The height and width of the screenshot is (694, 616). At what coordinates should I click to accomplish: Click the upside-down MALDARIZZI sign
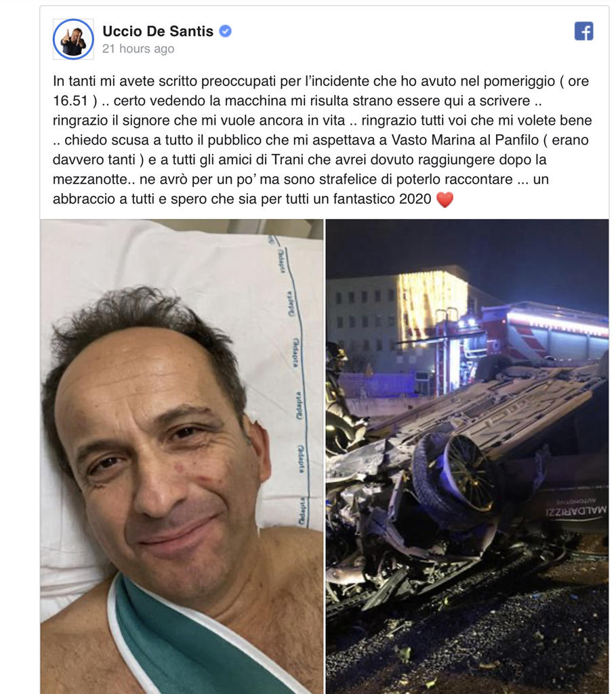(575, 507)
